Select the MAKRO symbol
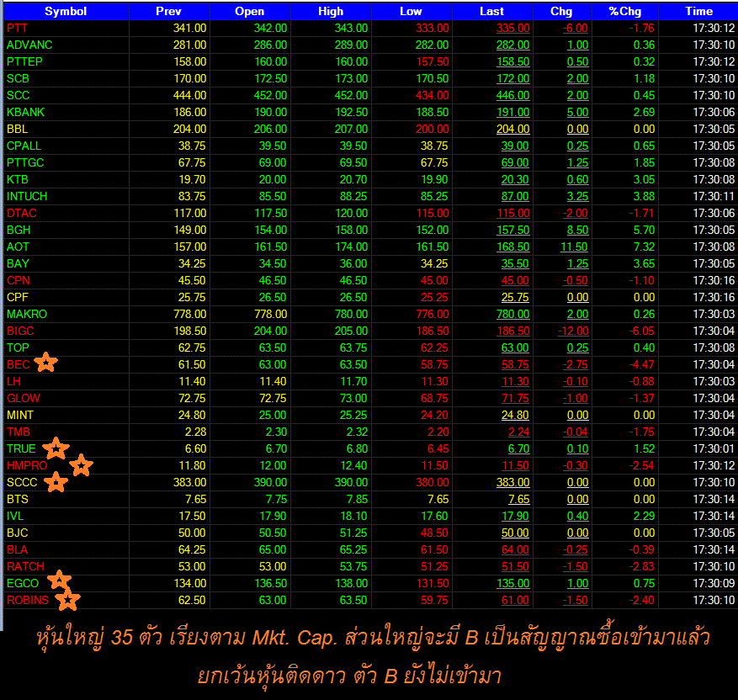The image size is (738, 700). (27, 315)
